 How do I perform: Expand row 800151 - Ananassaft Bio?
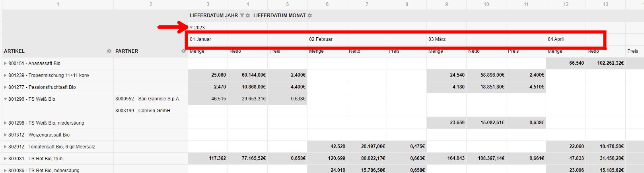(x=5, y=63)
